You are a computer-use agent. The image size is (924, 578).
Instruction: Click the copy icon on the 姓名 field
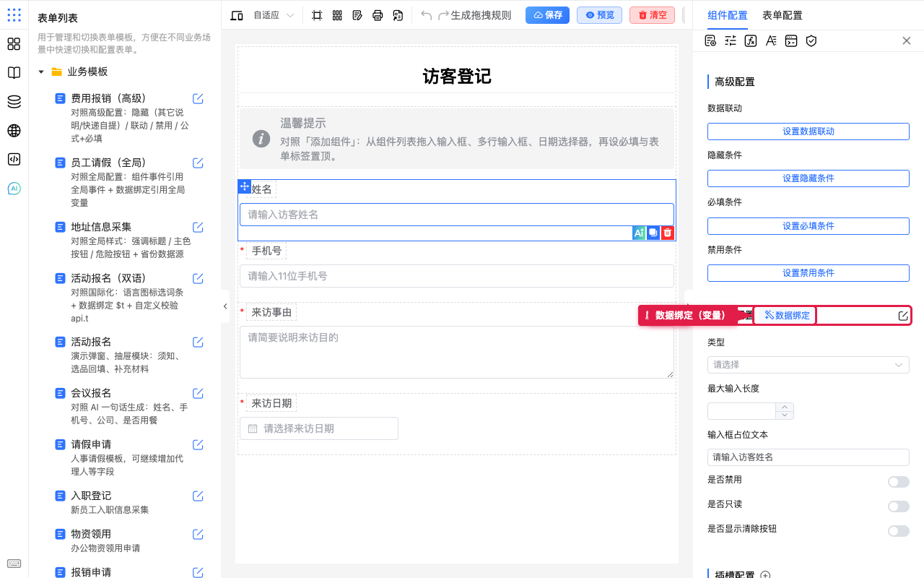tap(653, 233)
